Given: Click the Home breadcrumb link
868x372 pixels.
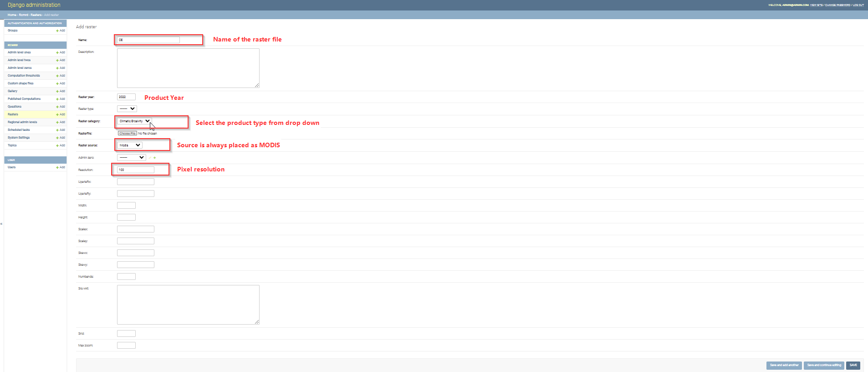Looking at the screenshot, I should [x=12, y=15].
